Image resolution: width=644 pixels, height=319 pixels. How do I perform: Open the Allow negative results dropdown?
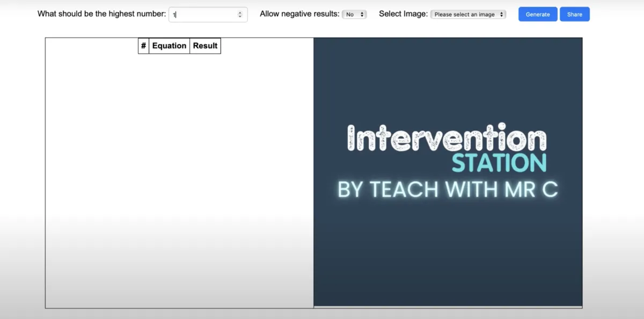point(354,15)
